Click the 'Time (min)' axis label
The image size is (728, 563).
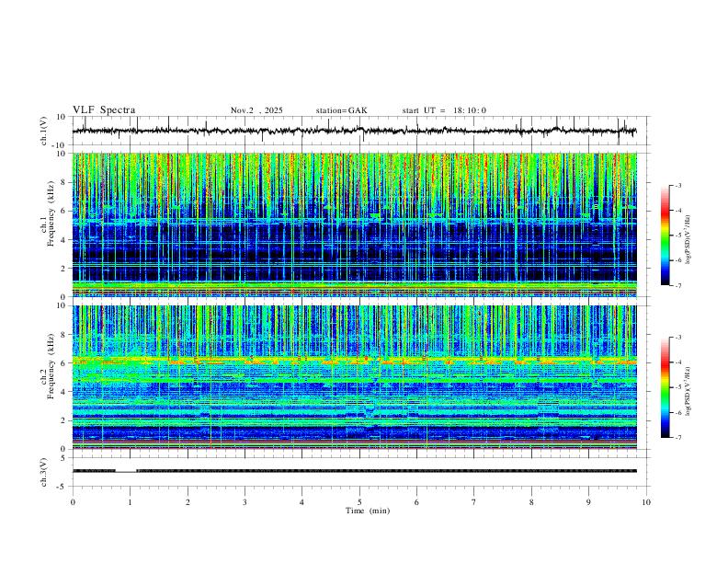[x=368, y=511]
